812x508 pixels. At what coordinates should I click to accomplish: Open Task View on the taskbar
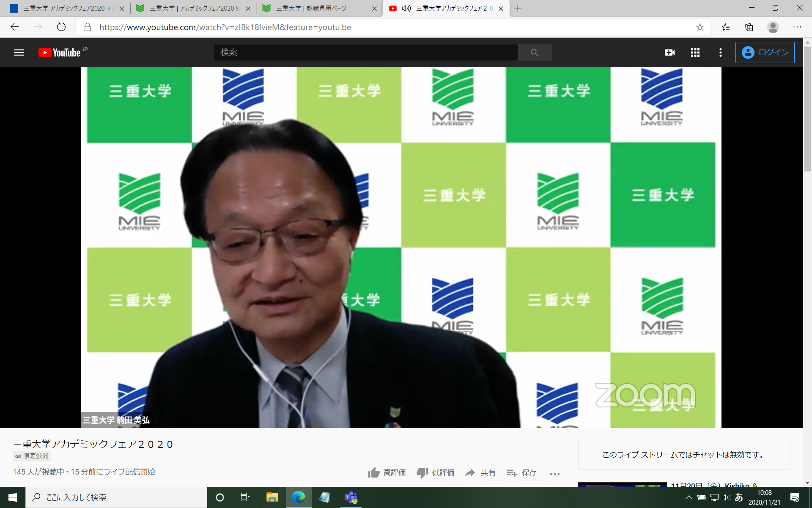(x=245, y=497)
